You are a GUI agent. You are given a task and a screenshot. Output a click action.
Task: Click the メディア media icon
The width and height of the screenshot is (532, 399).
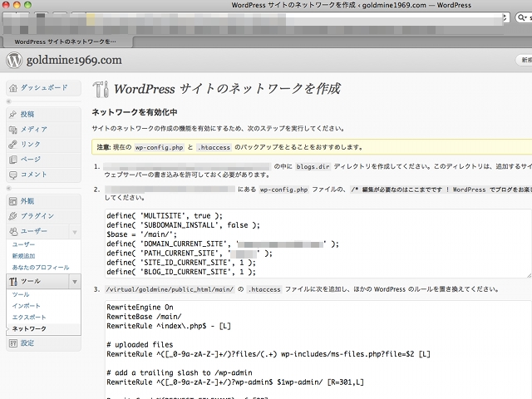point(13,130)
